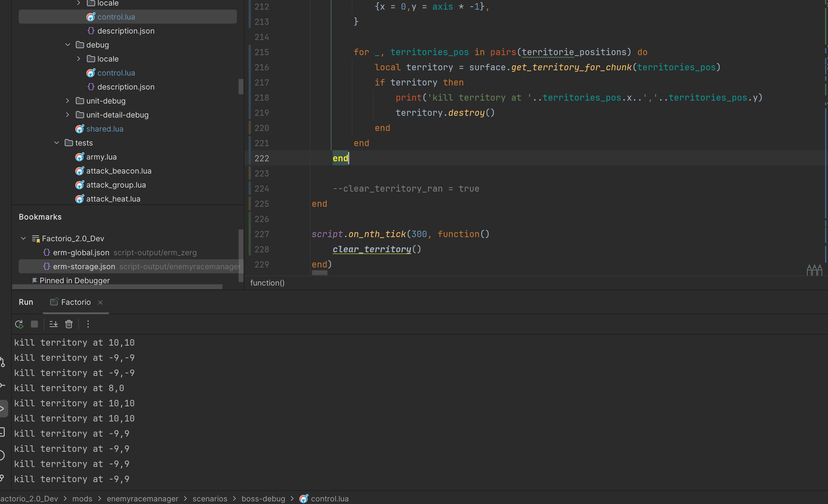Expand the unit-detail-debug folder
The width and height of the screenshot is (828, 504).
pos(68,115)
